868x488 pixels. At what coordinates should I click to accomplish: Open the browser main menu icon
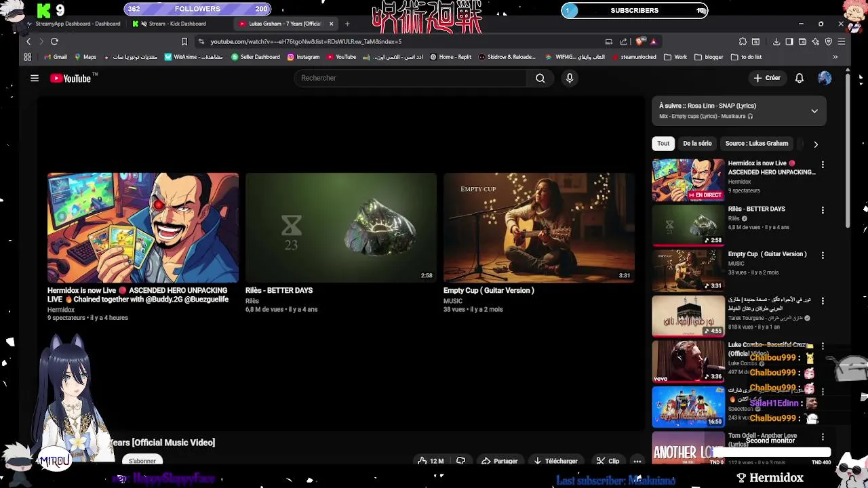click(x=842, y=41)
